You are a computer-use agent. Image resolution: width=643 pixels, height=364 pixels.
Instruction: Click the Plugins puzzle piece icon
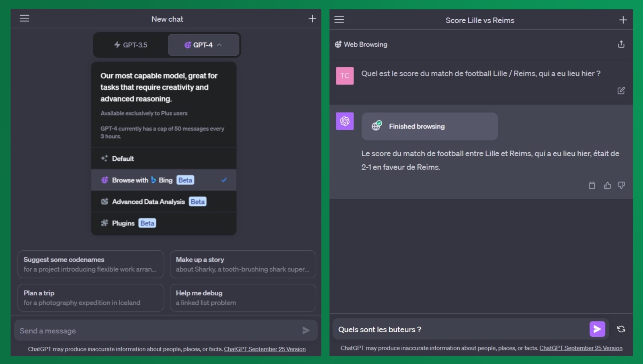pos(104,223)
